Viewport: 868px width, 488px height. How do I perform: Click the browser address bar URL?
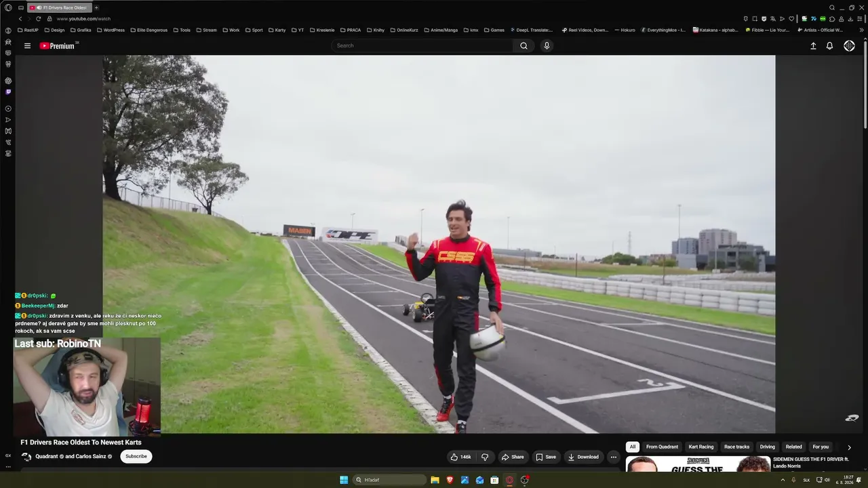click(x=83, y=19)
